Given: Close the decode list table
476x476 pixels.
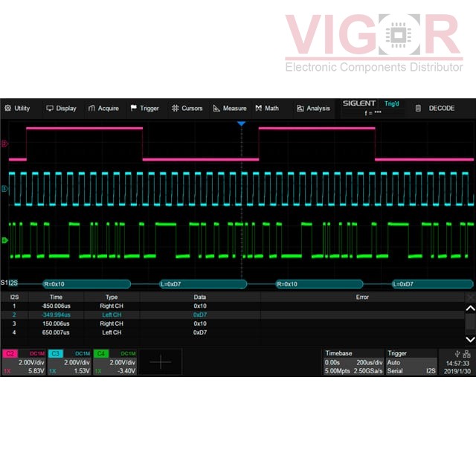Looking at the screenshot, I should (x=470, y=297).
